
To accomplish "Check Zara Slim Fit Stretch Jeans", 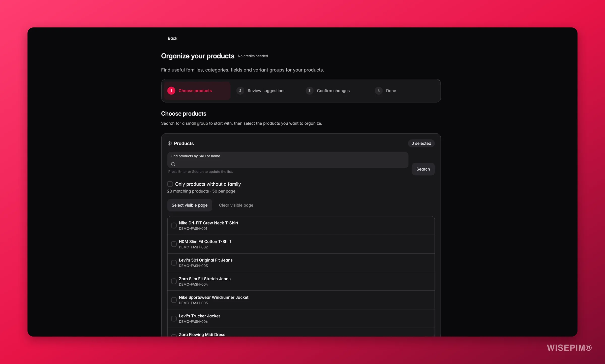I will click(174, 281).
